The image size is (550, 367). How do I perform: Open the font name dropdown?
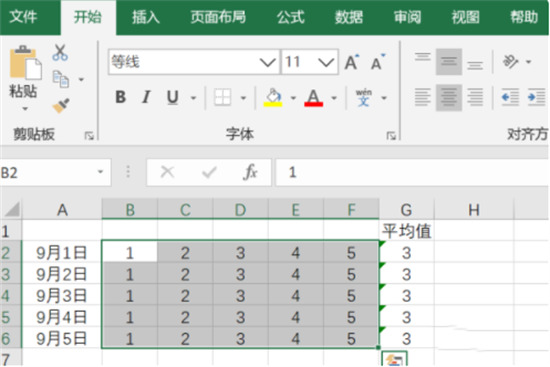coord(268,62)
